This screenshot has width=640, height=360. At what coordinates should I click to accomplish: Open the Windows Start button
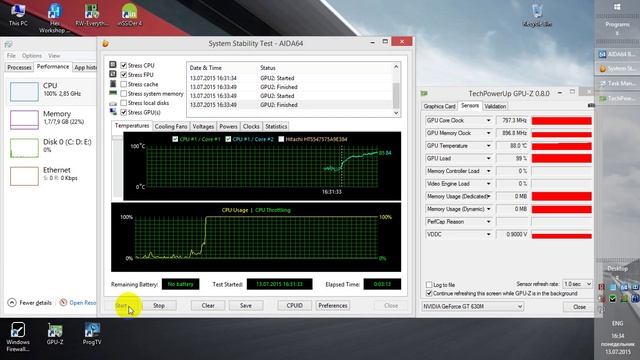click(x=617, y=7)
